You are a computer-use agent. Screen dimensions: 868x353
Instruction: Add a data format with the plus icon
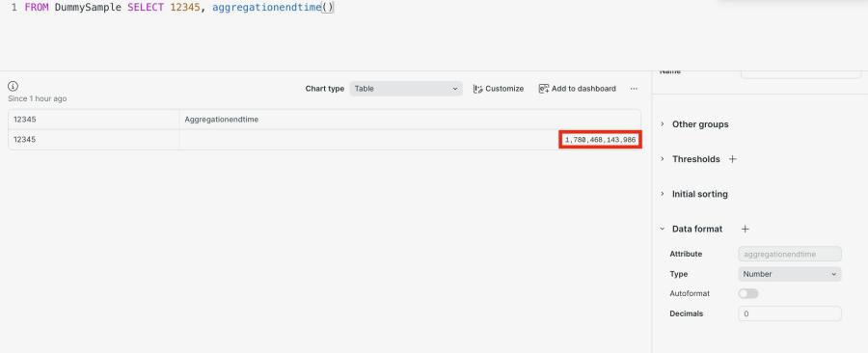click(746, 229)
